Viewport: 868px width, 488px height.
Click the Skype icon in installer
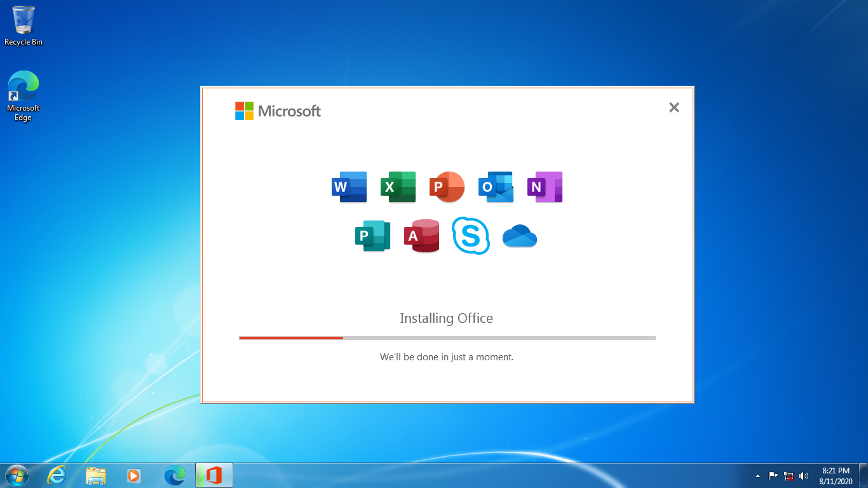[x=471, y=236]
